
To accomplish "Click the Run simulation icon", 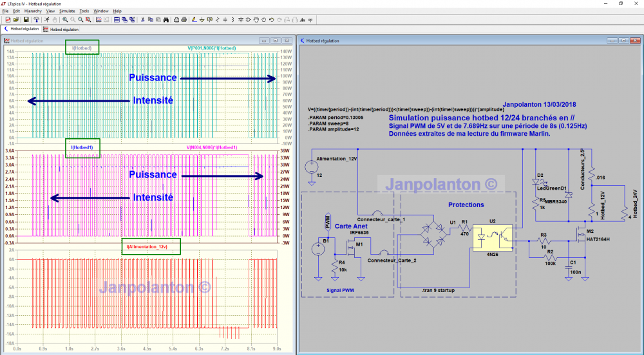I will tap(47, 20).
